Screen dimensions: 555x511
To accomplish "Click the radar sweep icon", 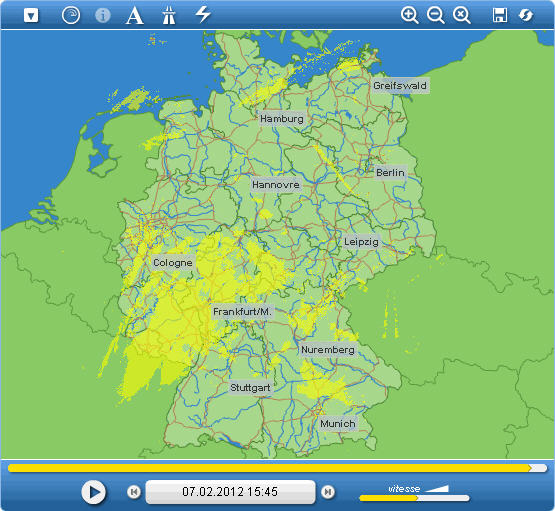I will click(x=71, y=15).
